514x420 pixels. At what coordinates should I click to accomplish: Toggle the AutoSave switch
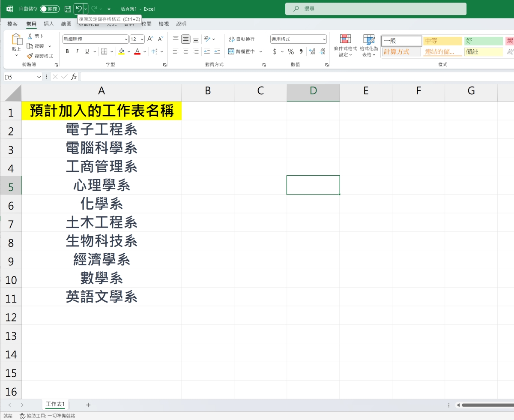[x=49, y=9]
